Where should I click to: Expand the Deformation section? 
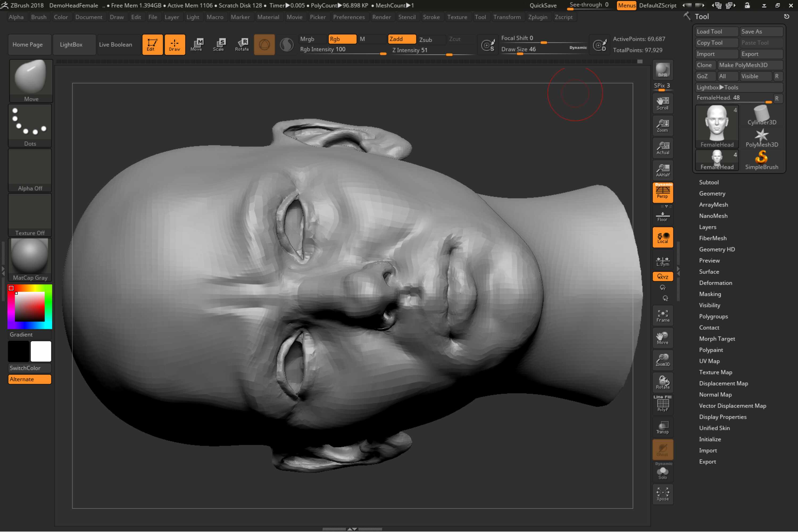(716, 282)
